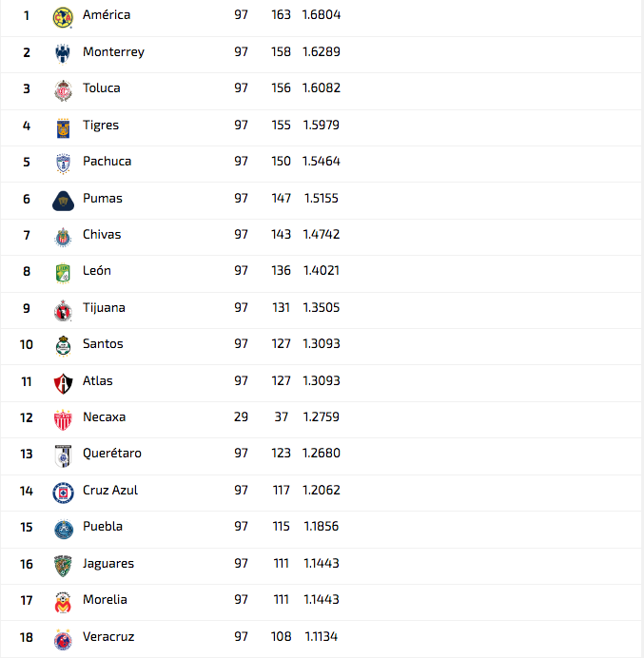
Task: Open the Pachuca team name
Action: tap(107, 161)
